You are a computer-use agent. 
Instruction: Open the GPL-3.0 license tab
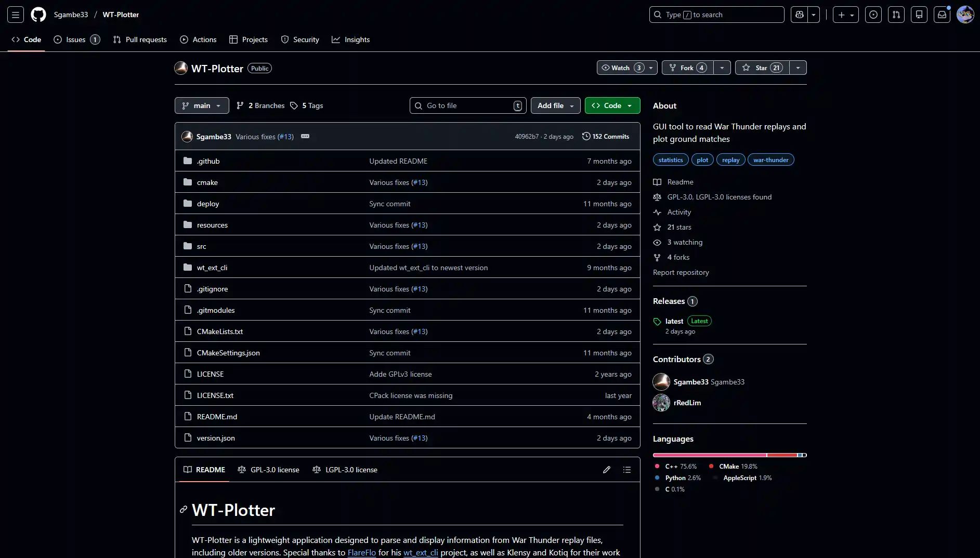269,470
